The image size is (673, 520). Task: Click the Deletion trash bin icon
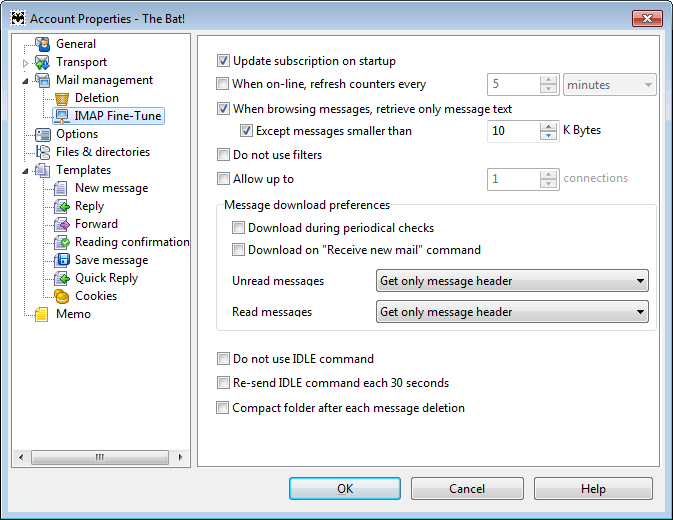[x=62, y=98]
